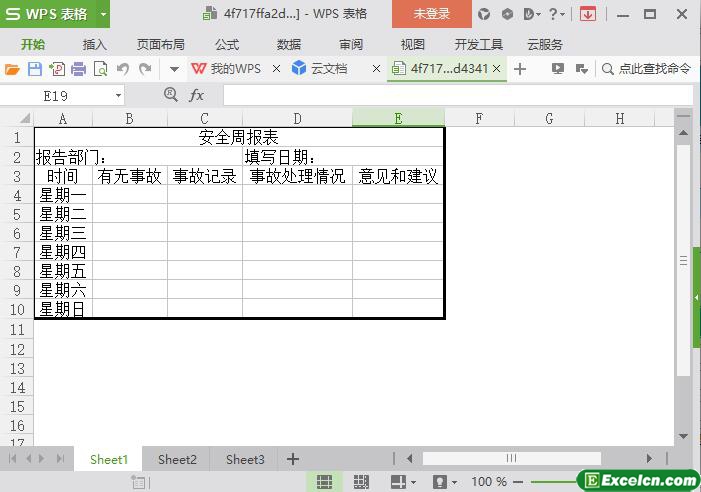
Task: Open the 视图 ribbon tab
Action: click(412, 44)
